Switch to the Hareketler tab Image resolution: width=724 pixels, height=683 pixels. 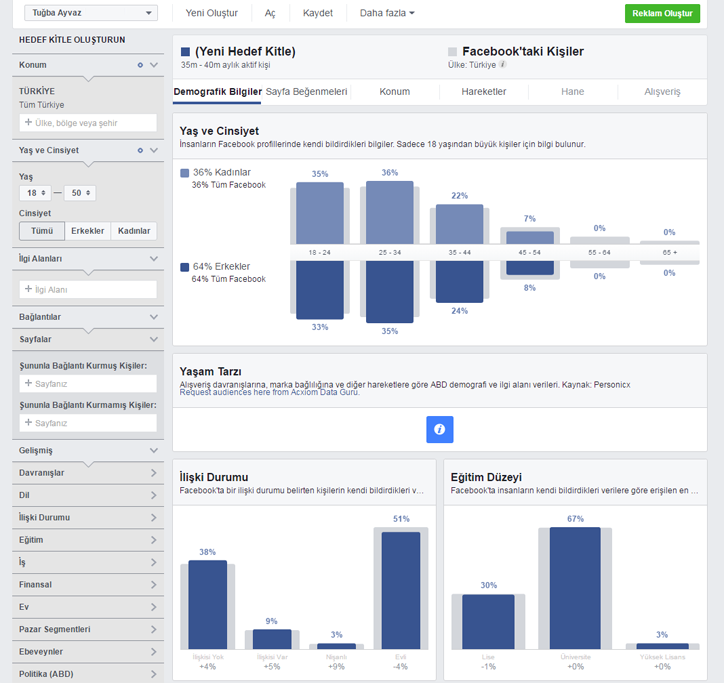(x=483, y=91)
